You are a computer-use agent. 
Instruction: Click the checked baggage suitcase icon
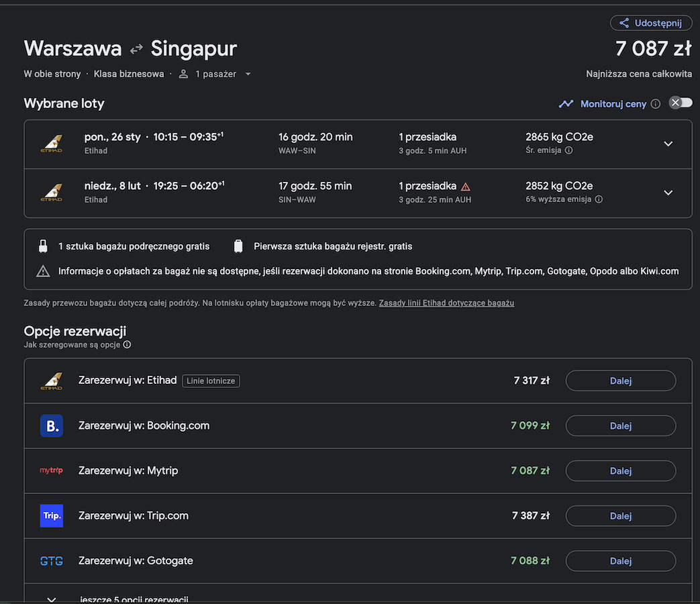point(238,246)
